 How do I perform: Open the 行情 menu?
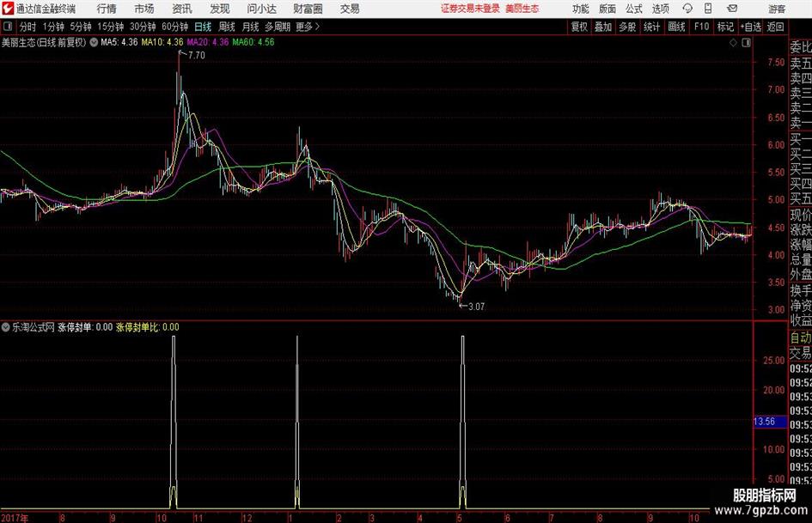click(x=107, y=9)
